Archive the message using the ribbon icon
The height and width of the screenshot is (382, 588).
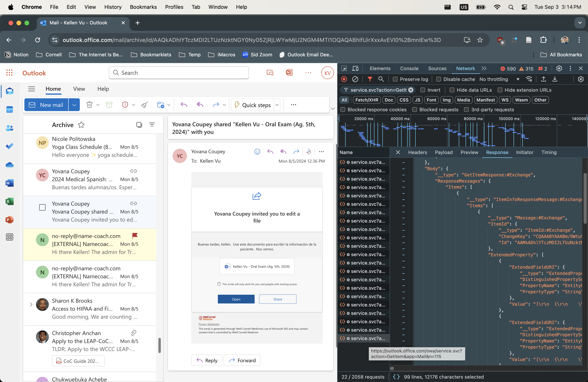tap(109, 105)
